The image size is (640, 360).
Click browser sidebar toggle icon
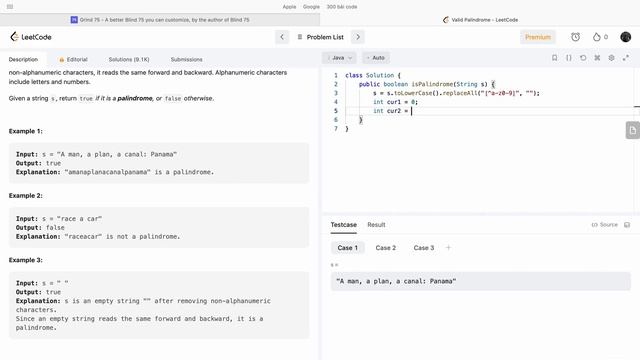10,7
